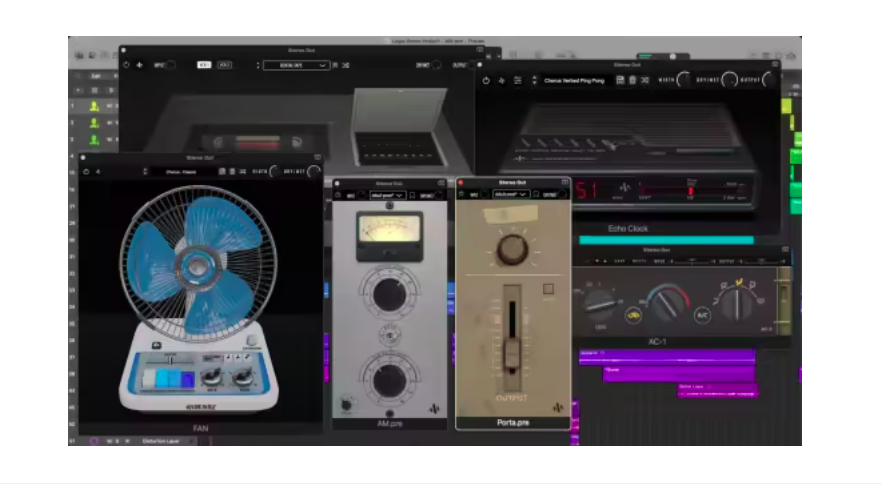Flip the small center switch on AM.pre
882x498 pixels.
[389, 335]
